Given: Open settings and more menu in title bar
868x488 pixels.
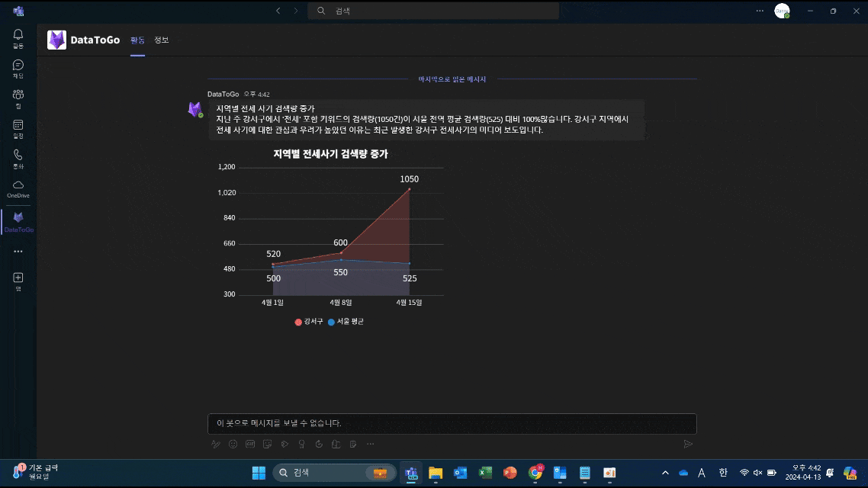Looking at the screenshot, I should coord(759,11).
